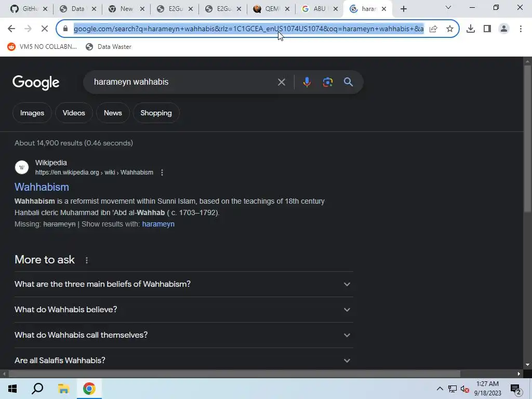
Task: Search by image with Google Lens
Action: point(328,82)
